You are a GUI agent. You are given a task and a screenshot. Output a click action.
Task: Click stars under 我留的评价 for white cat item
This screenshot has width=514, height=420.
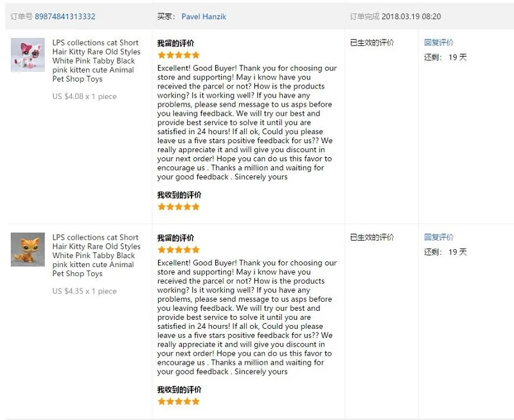point(179,55)
